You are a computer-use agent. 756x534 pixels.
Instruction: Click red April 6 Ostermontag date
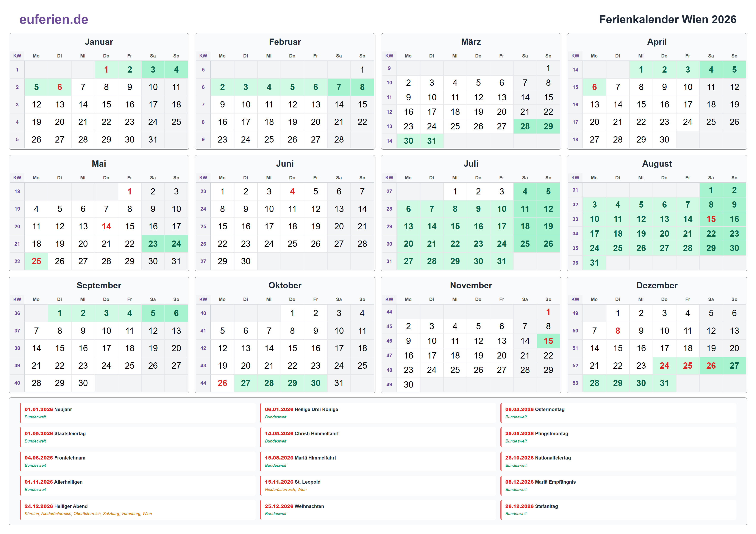point(594,87)
